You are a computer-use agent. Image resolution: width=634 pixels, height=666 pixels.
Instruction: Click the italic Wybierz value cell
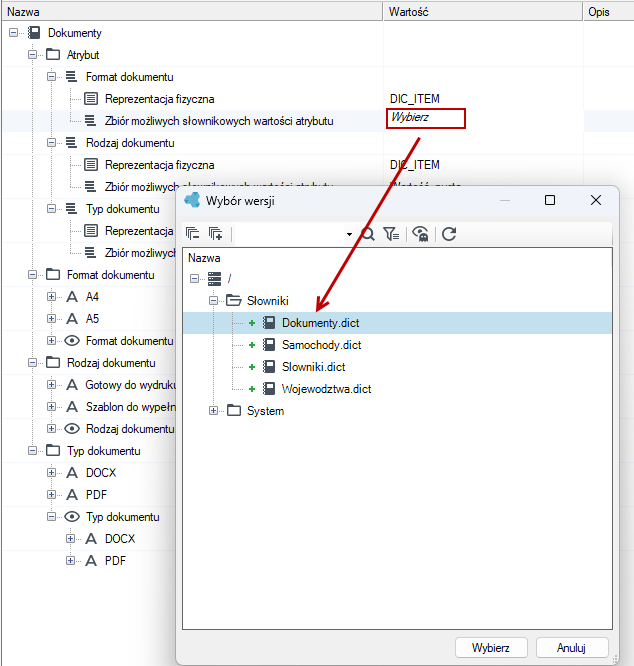coord(425,118)
